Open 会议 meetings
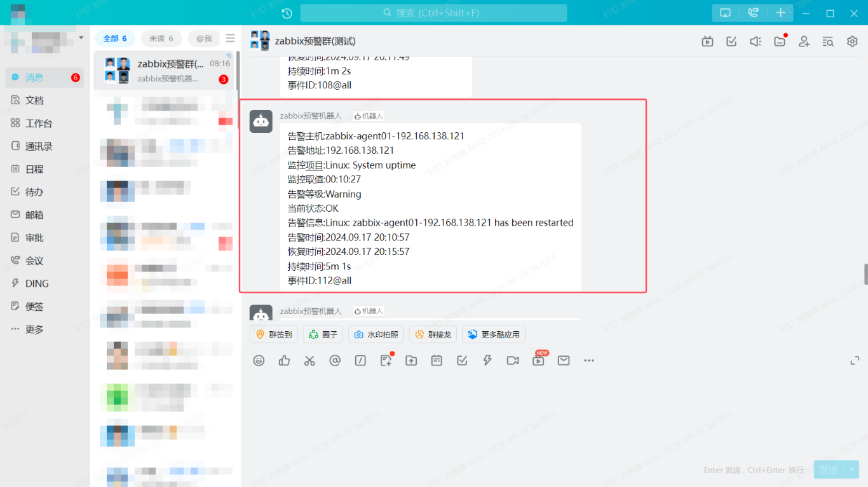This screenshot has height=487, width=868. (44, 261)
